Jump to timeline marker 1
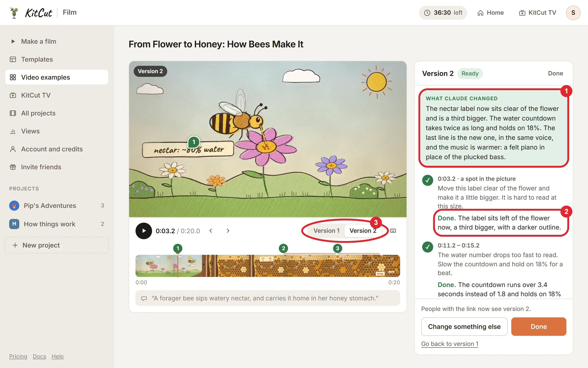The width and height of the screenshot is (588, 368). point(178,248)
